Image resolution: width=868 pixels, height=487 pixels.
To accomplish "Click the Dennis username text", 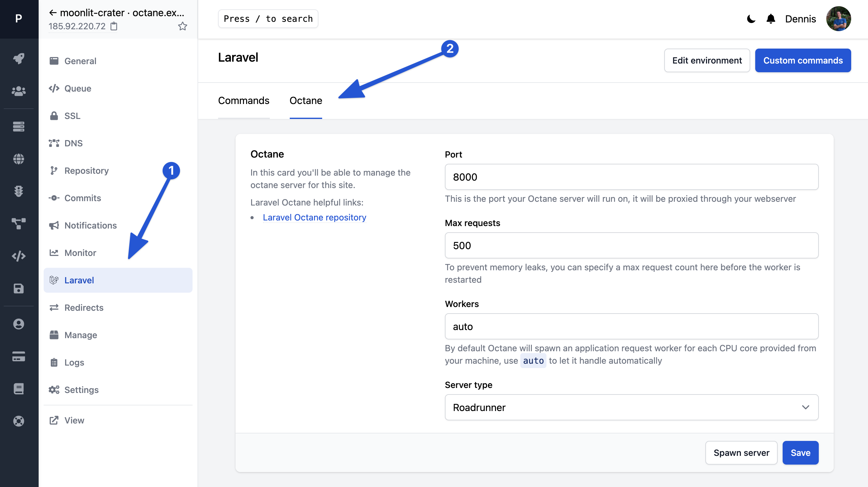I will [x=800, y=19].
